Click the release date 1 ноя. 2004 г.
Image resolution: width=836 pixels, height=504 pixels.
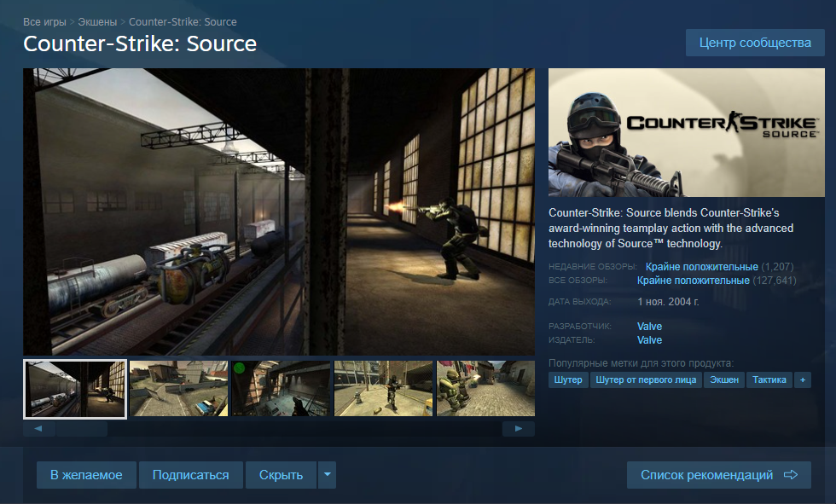click(x=668, y=302)
